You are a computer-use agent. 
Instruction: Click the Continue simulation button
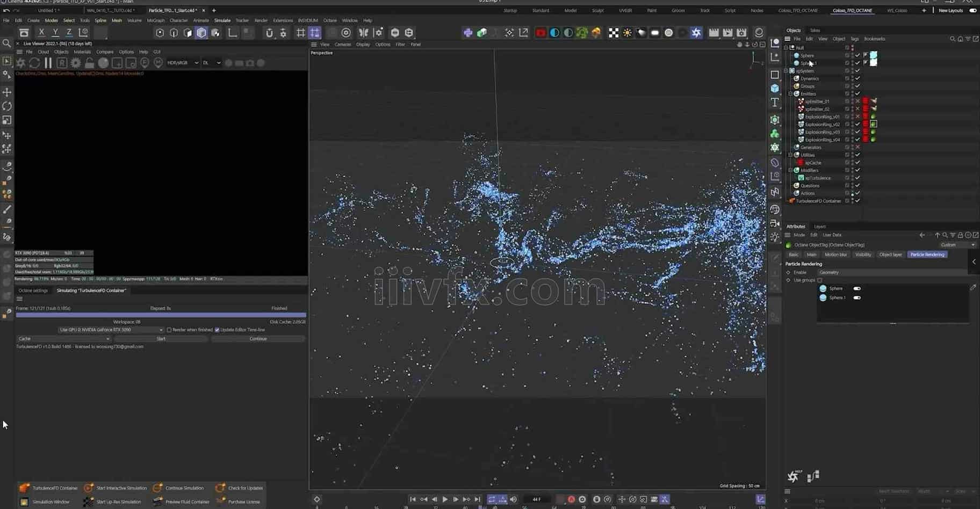coord(258,339)
